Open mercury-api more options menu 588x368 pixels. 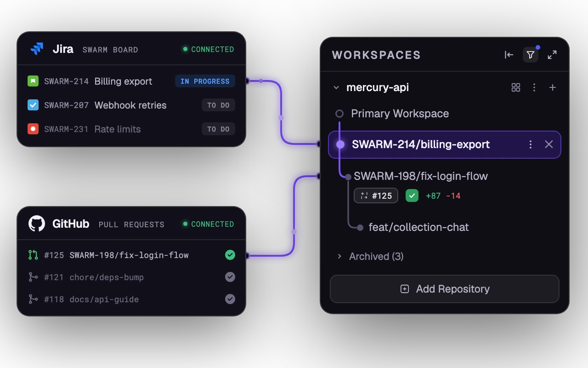pyautogui.click(x=534, y=87)
